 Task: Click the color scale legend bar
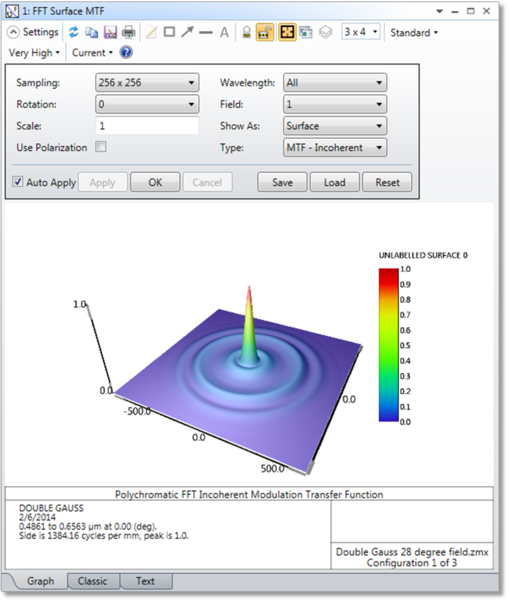pos(389,345)
